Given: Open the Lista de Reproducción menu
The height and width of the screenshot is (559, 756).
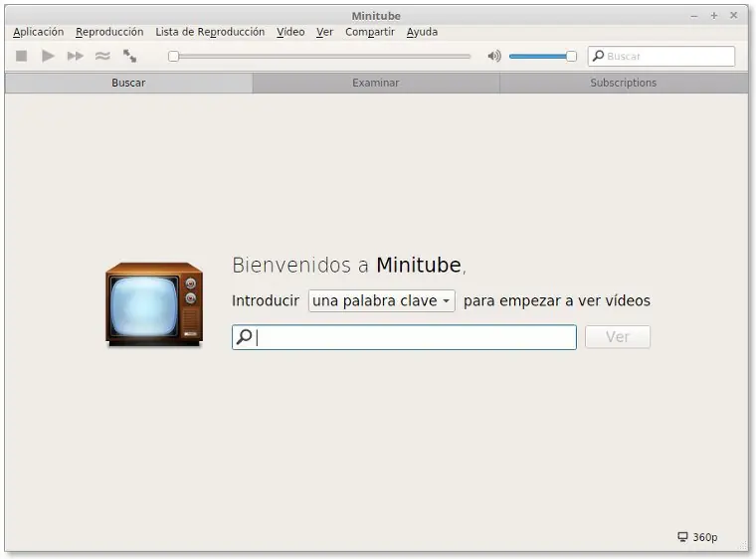Looking at the screenshot, I should tap(210, 32).
